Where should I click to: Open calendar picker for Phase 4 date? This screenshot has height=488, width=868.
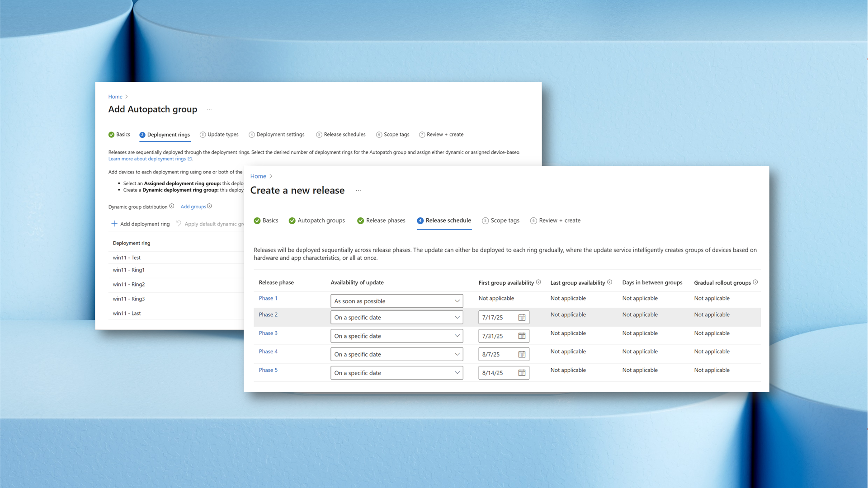(x=522, y=355)
